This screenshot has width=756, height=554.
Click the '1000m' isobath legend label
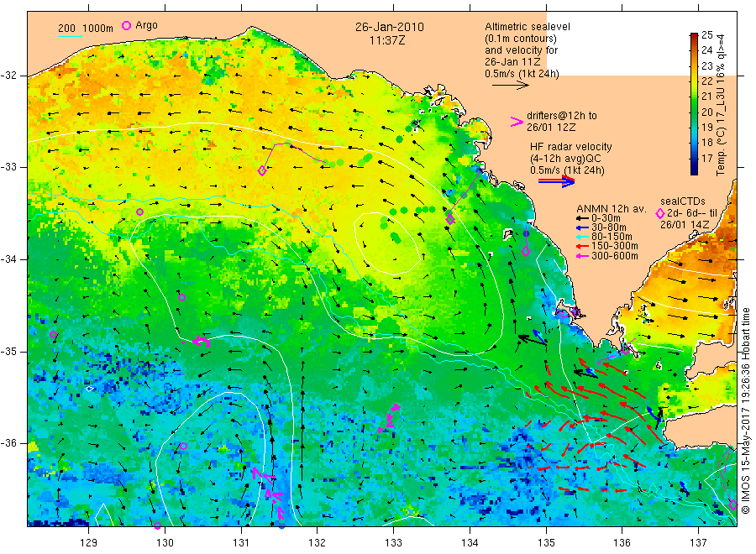click(98, 29)
